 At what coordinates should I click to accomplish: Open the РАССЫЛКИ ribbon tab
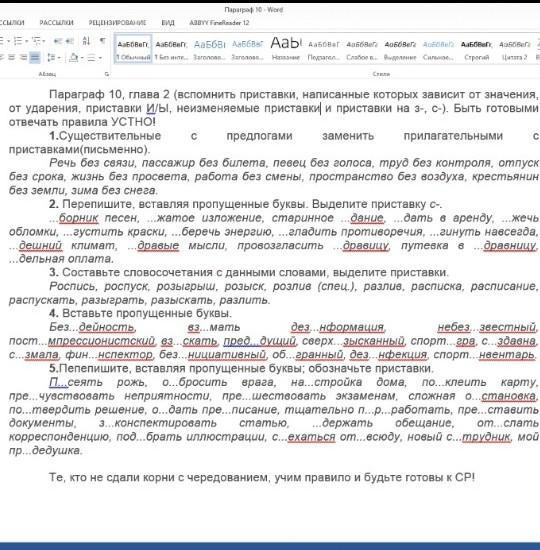pos(56,23)
